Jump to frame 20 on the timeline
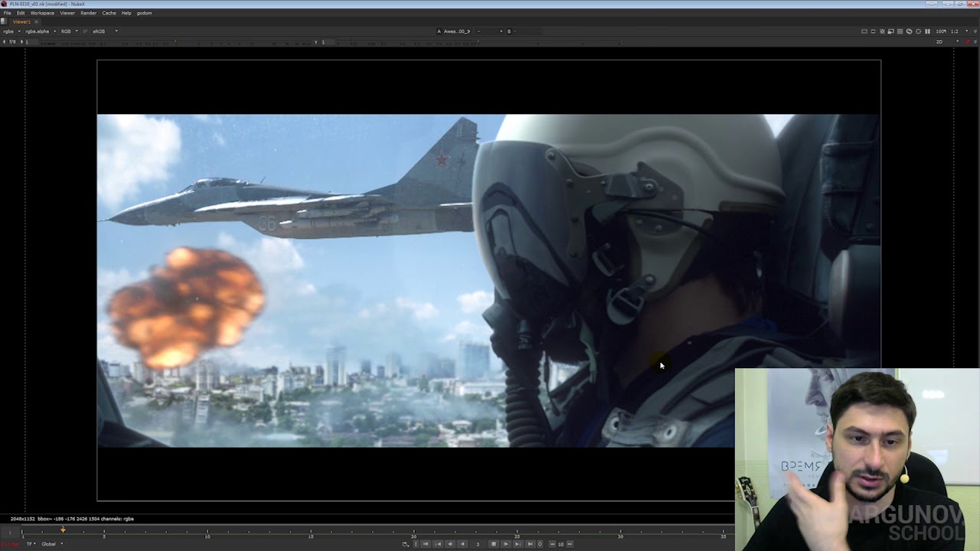980x551 pixels. click(413, 533)
